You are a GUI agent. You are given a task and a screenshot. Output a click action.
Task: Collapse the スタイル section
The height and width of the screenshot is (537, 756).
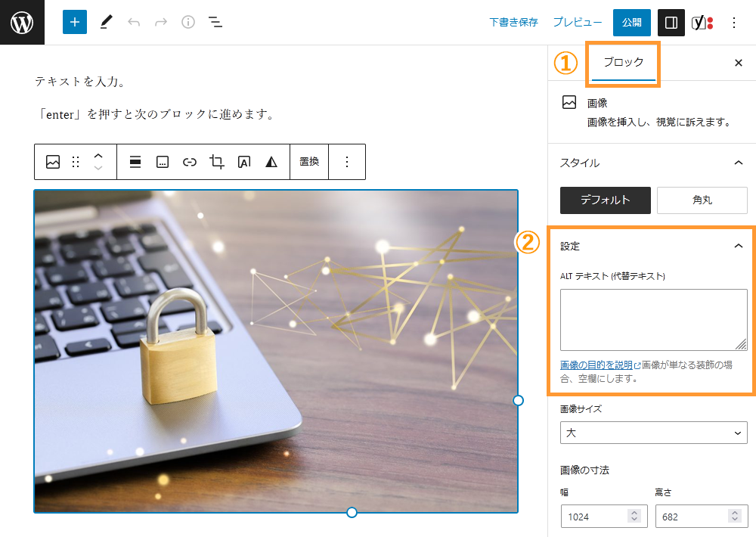[x=739, y=163]
